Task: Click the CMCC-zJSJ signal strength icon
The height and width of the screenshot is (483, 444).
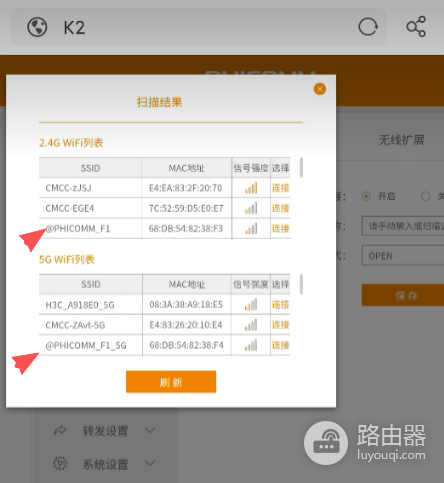Action: (251, 188)
